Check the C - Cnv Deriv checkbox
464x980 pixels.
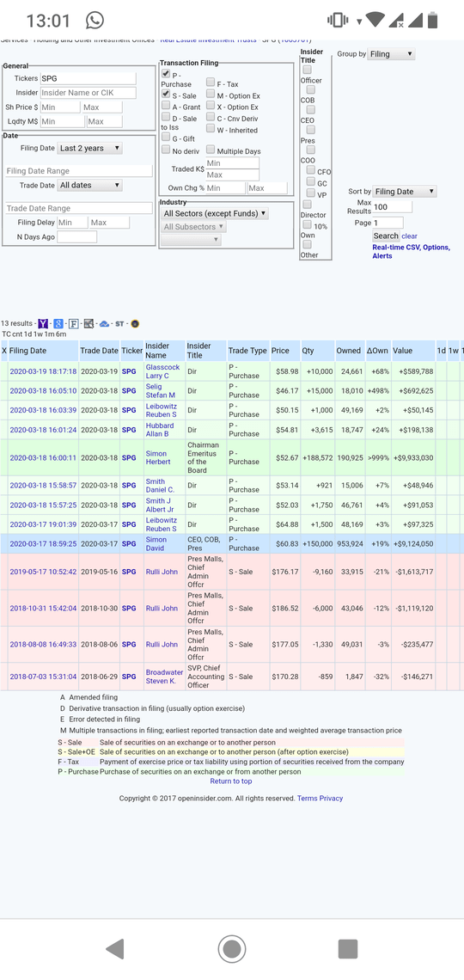[x=211, y=117]
